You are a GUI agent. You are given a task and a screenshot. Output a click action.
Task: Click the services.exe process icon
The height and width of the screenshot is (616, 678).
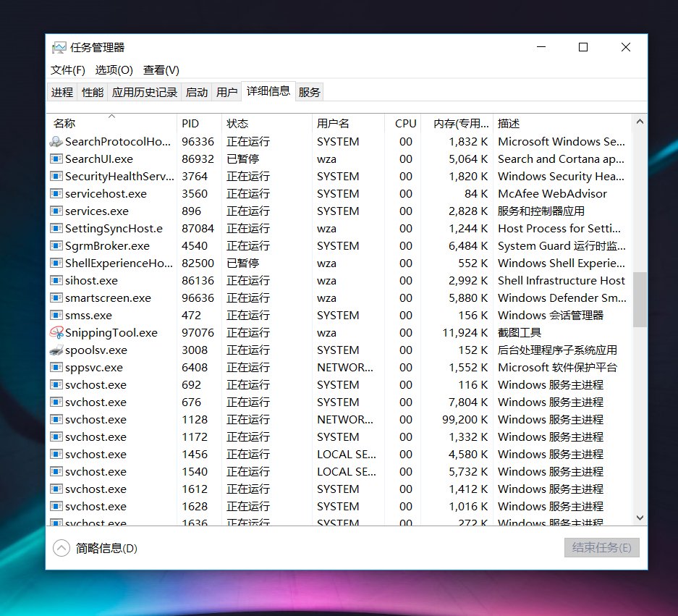click(56, 211)
